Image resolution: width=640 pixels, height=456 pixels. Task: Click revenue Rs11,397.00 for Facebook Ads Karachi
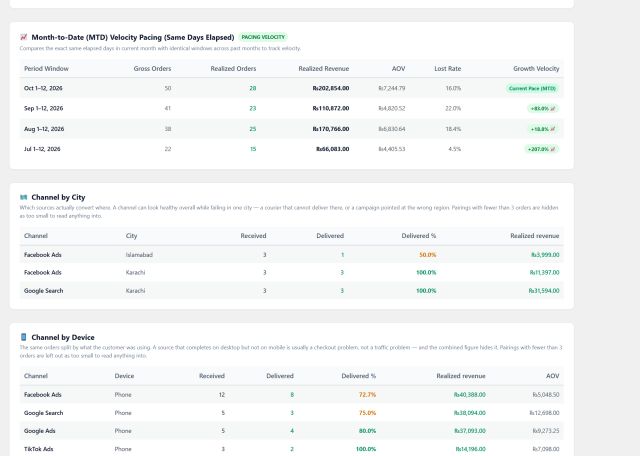click(544, 272)
